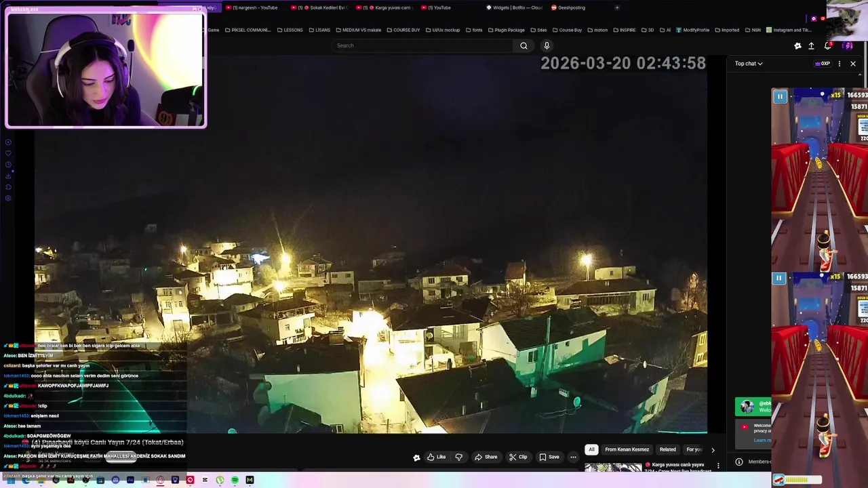Switch to the Widgets | BotRix tab

coord(513,7)
